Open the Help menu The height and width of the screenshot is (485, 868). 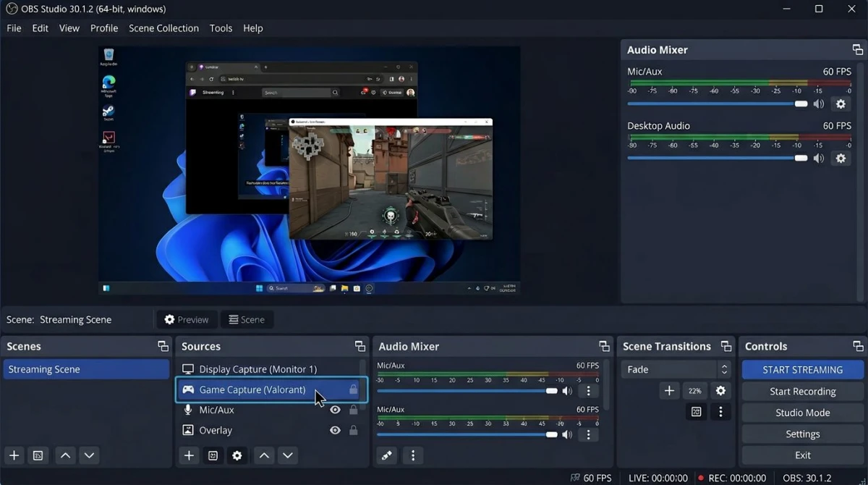click(253, 28)
